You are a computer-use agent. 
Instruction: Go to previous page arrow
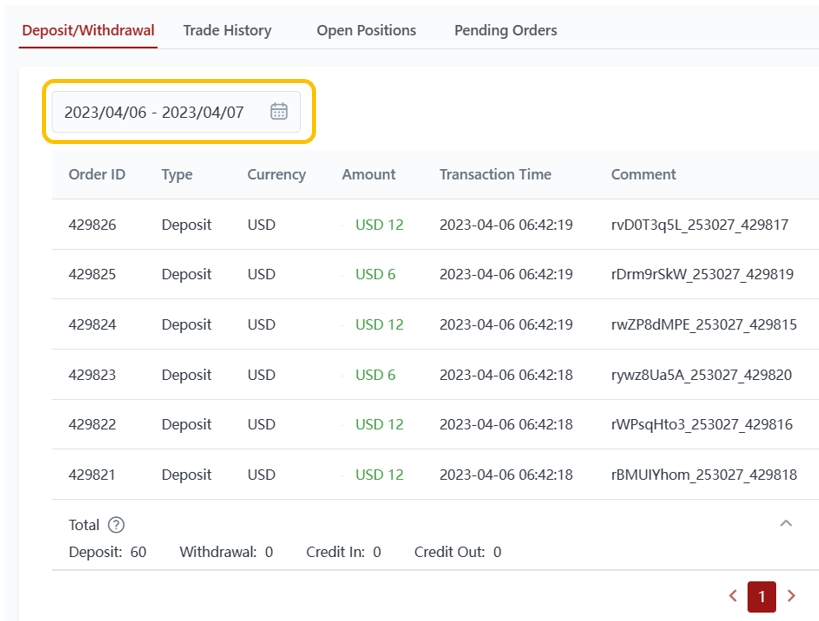coord(733,596)
